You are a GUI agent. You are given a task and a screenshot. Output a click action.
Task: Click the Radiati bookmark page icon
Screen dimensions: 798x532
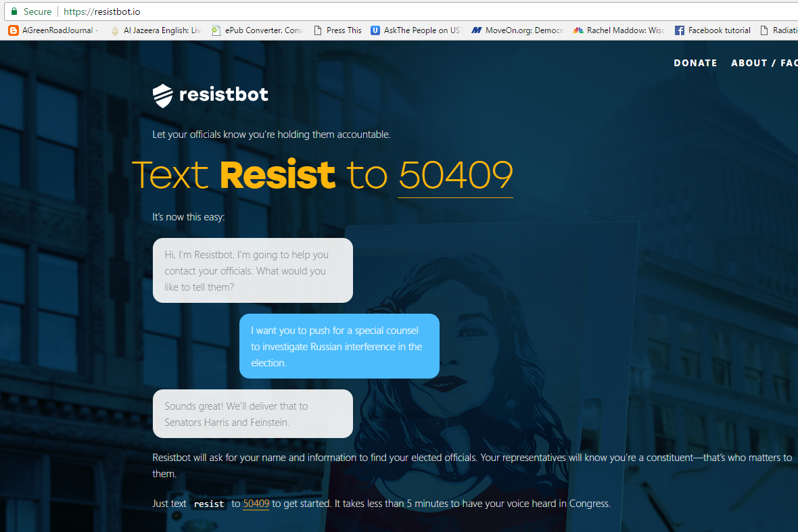click(x=764, y=30)
